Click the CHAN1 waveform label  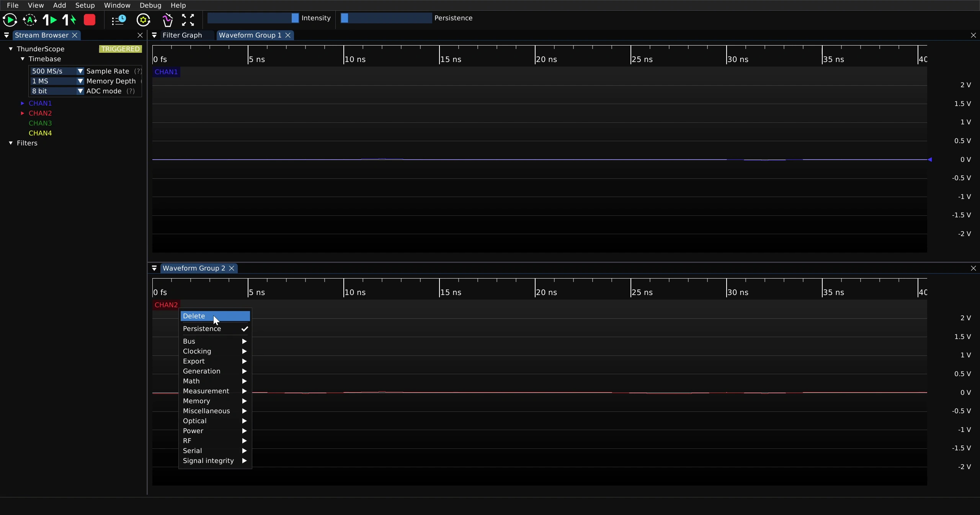[166, 72]
